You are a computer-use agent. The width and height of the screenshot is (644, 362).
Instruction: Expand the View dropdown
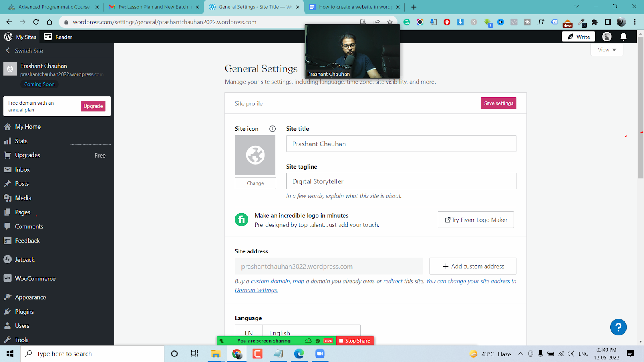pyautogui.click(x=607, y=50)
